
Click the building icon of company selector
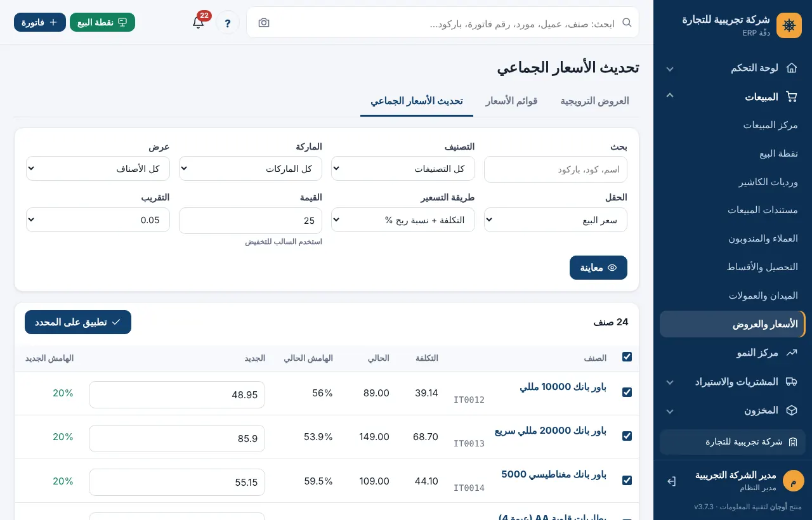tap(792, 442)
